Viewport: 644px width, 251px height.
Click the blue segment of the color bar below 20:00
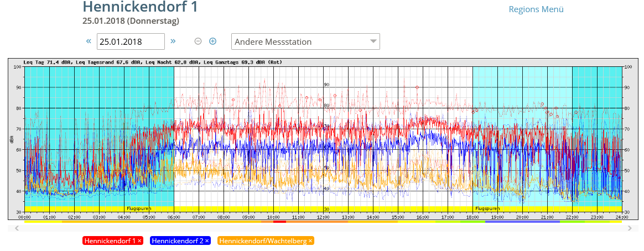click(522, 222)
